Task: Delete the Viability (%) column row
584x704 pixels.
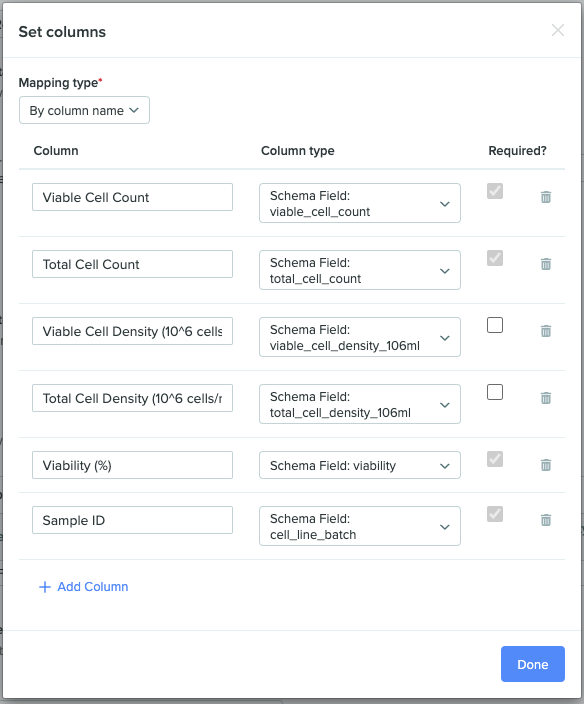Action: [x=546, y=465]
